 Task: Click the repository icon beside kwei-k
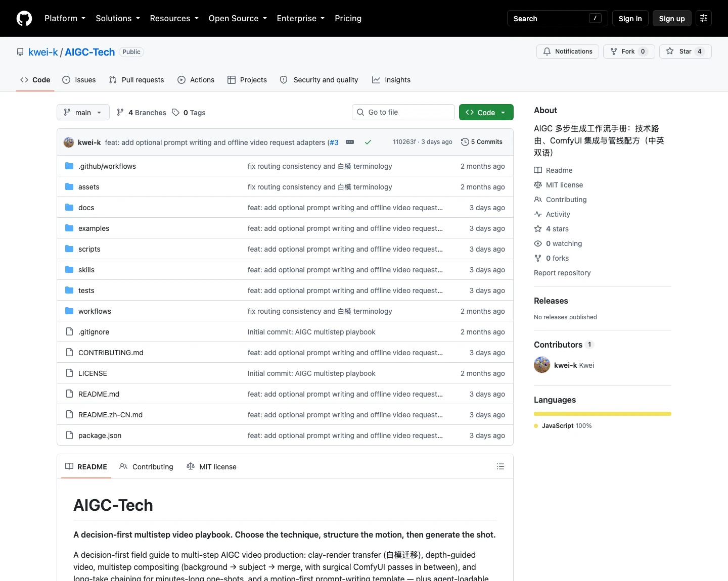click(x=20, y=52)
